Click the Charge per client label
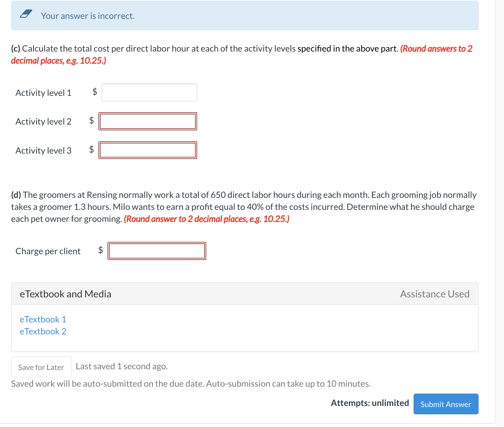 tap(48, 251)
